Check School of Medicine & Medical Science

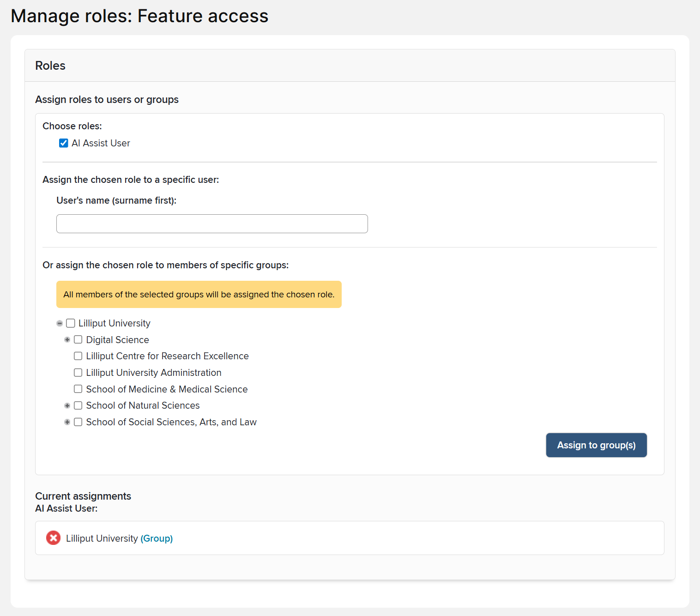pos(78,389)
